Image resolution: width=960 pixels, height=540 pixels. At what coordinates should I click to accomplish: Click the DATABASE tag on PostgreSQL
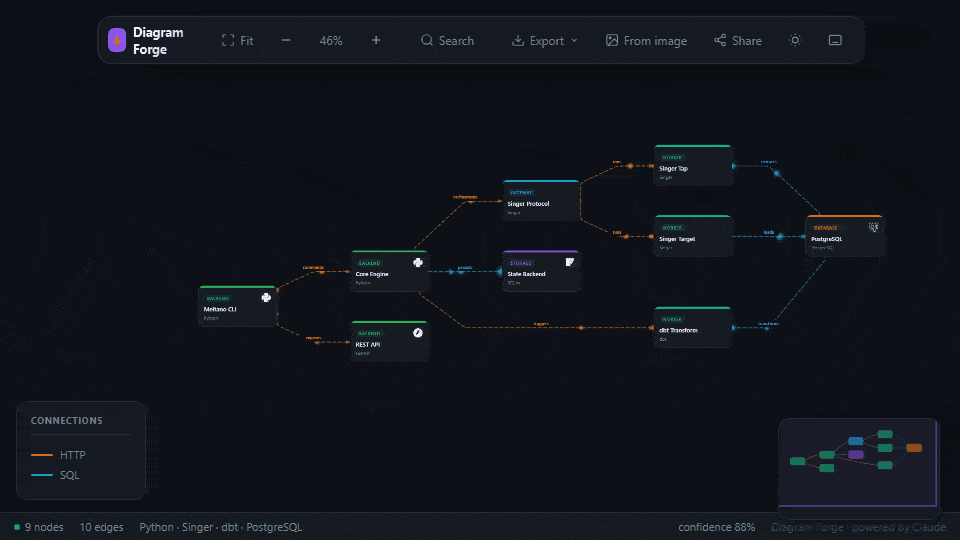point(825,228)
